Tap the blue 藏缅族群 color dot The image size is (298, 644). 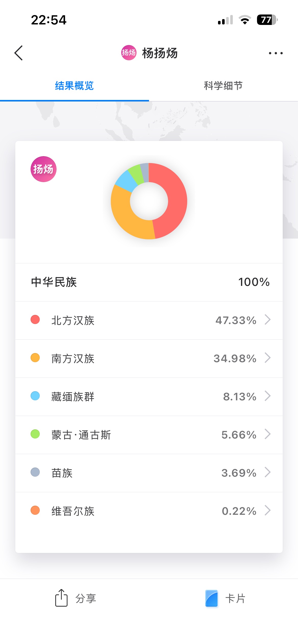click(35, 396)
